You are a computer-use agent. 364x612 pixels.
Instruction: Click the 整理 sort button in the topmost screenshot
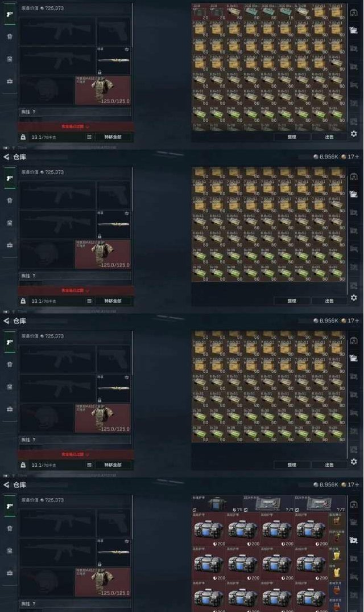tap(292, 137)
